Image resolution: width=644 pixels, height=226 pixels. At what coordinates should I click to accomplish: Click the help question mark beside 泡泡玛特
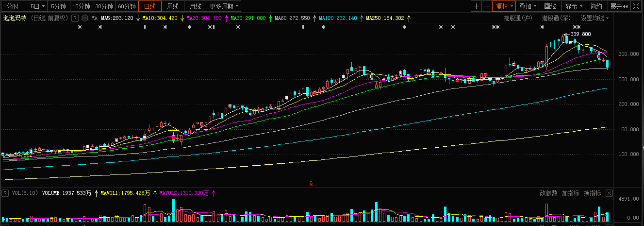tap(75, 18)
